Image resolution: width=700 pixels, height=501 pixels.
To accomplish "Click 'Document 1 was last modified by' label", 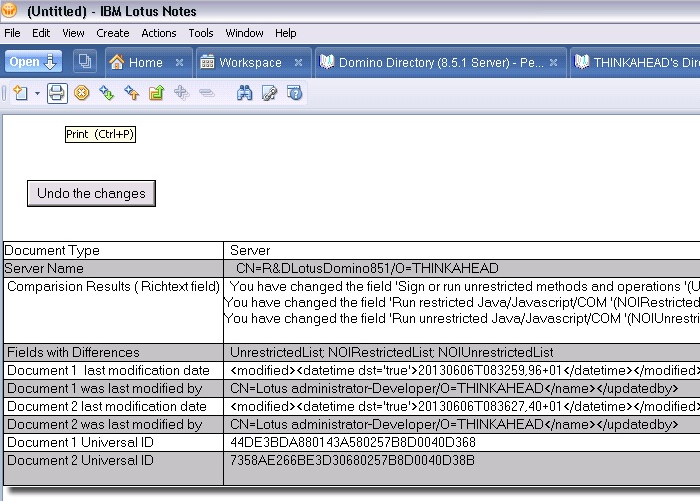I will click(105, 388).
